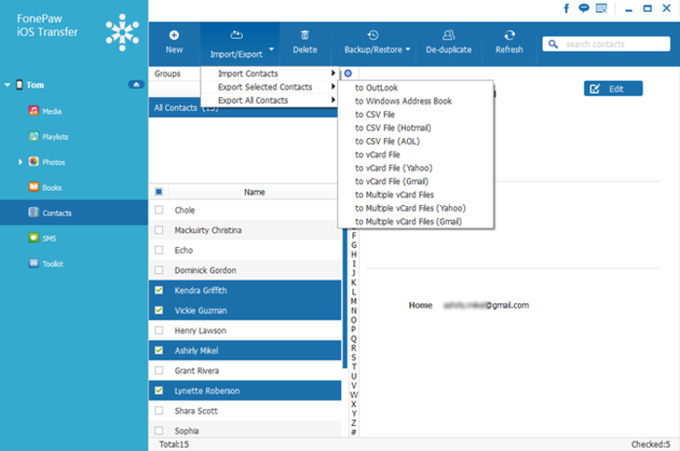Open the Import/Export toolbar icon
The width and height of the screenshot is (680, 451).
coord(236,35)
